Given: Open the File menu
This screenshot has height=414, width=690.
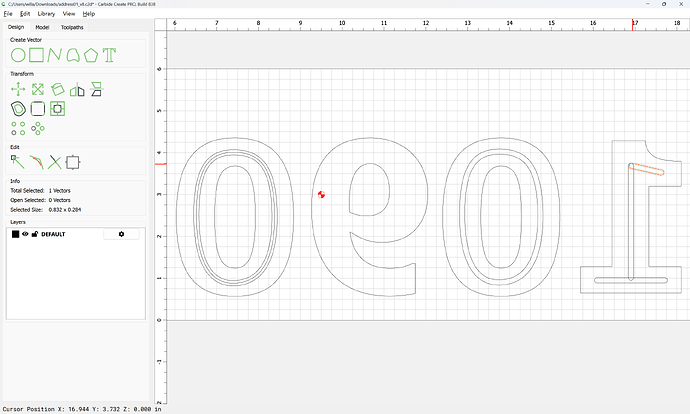Looking at the screenshot, I should coord(8,14).
